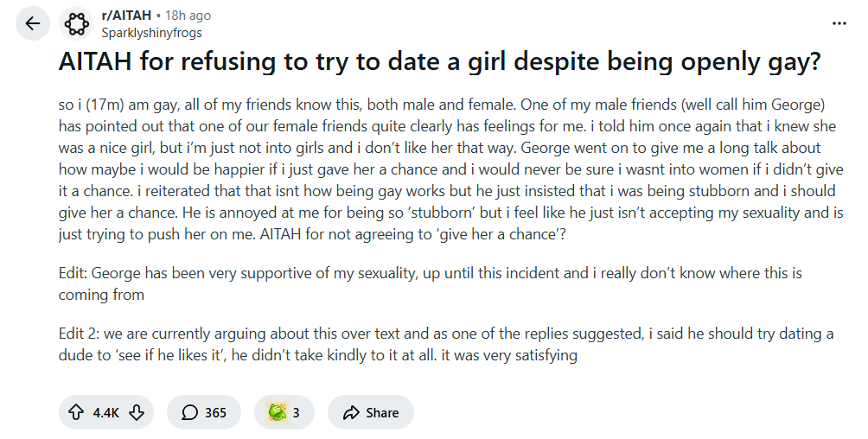This screenshot has height=439, width=868.
Task: Click the post title about refusing to date
Action: click(x=439, y=64)
